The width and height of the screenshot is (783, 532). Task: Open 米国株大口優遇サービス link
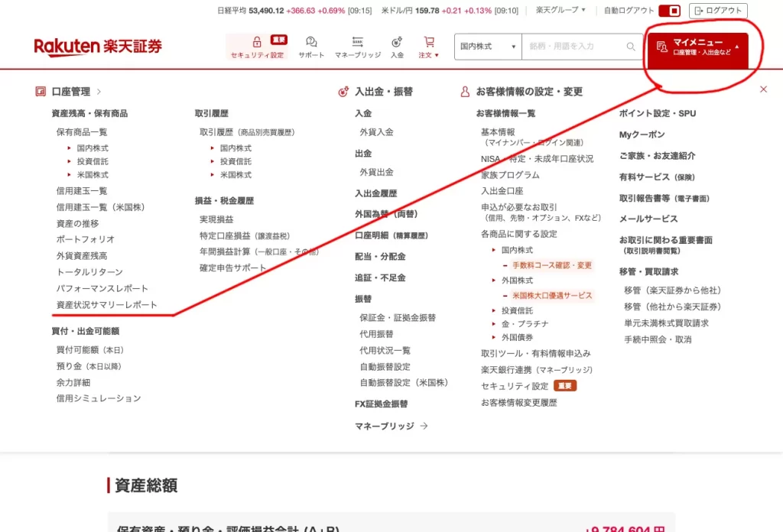(551, 295)
